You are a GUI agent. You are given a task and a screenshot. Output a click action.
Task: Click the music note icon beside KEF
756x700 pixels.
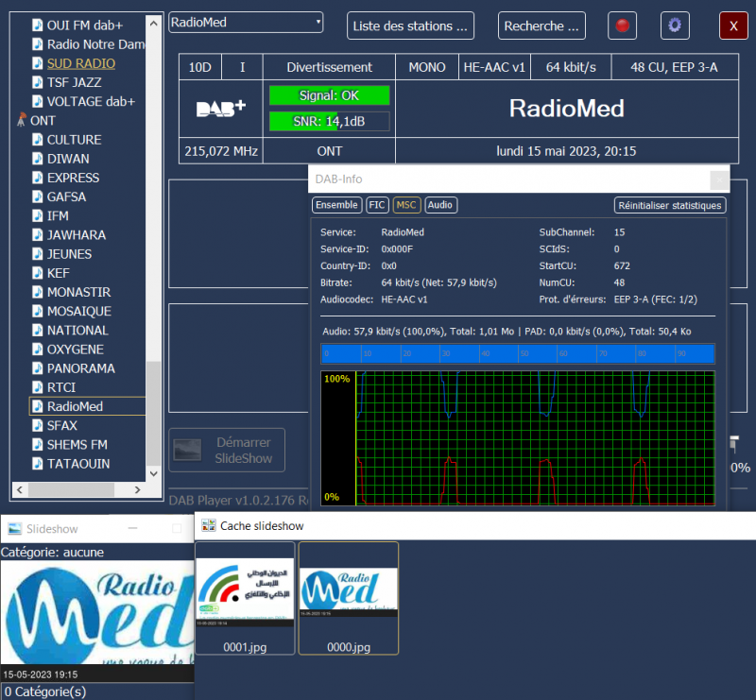[37, 273]
